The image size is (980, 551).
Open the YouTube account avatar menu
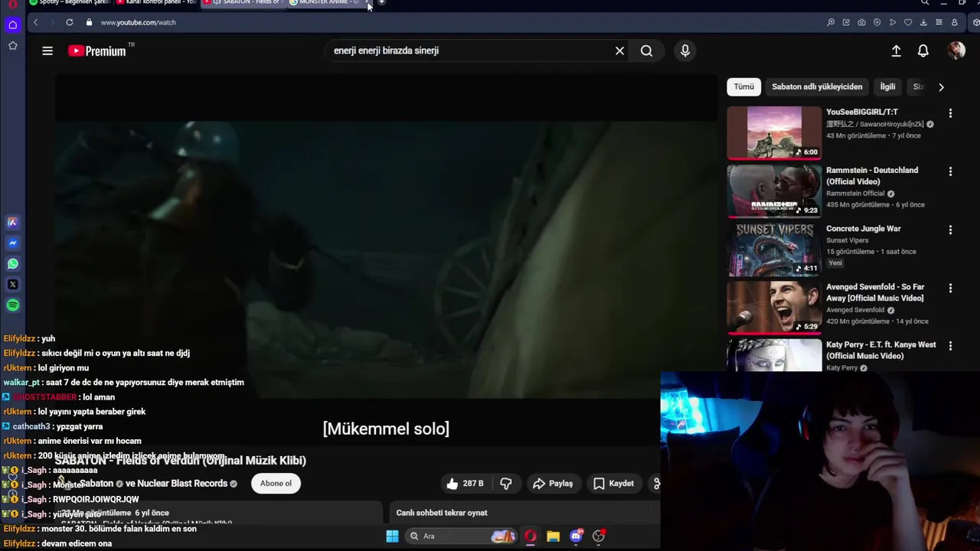click(x=956, y=51)
